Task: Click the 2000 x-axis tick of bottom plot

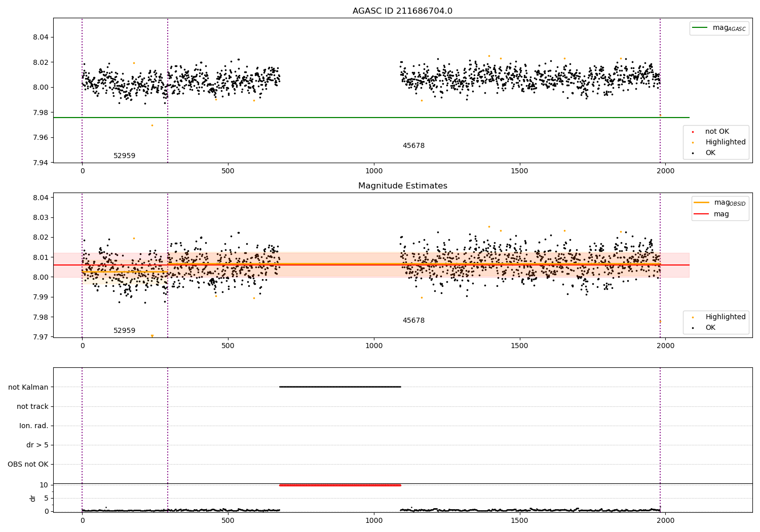Action: 665,520
